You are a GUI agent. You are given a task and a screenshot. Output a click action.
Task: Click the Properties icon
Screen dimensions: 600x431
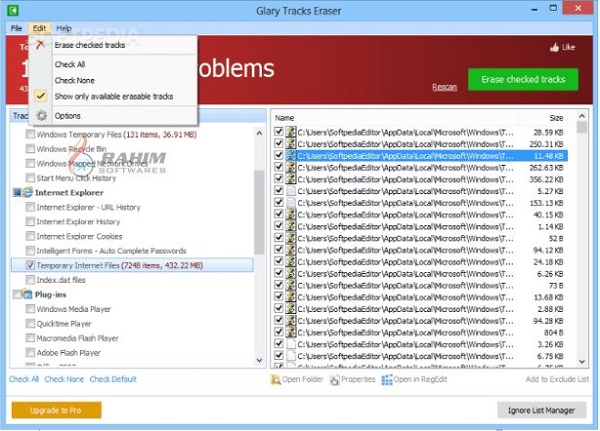coord(334,380)
